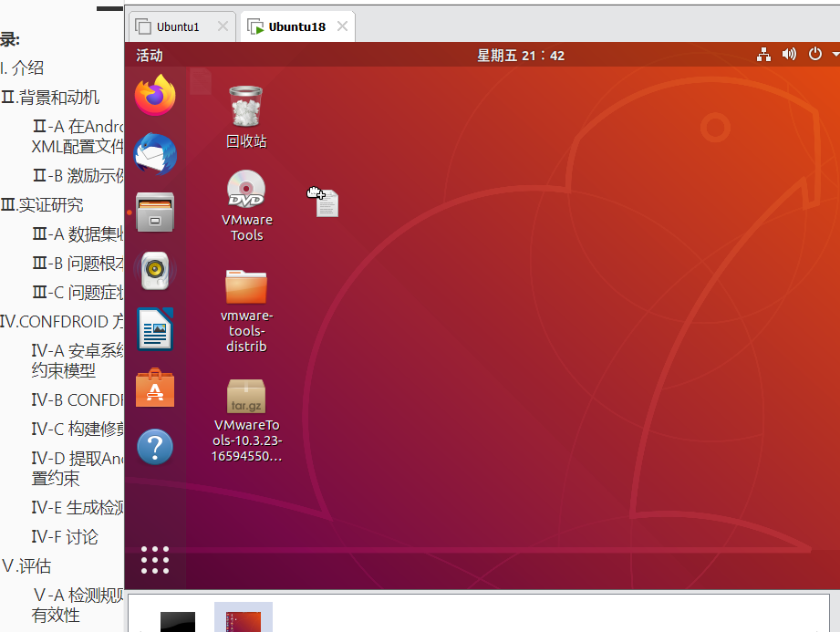This screenshot has height=632, width=840.
Task: Go to outline entry II.背景和动机
Action: 50,98
